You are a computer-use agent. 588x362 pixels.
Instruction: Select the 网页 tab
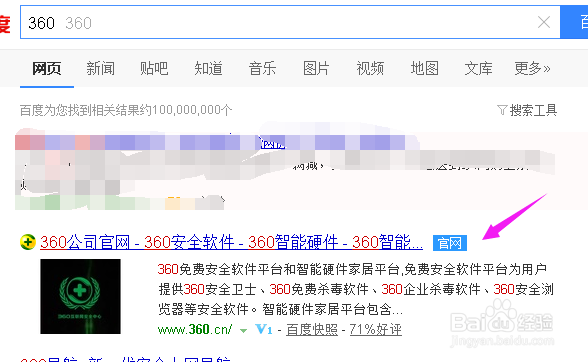46,69
